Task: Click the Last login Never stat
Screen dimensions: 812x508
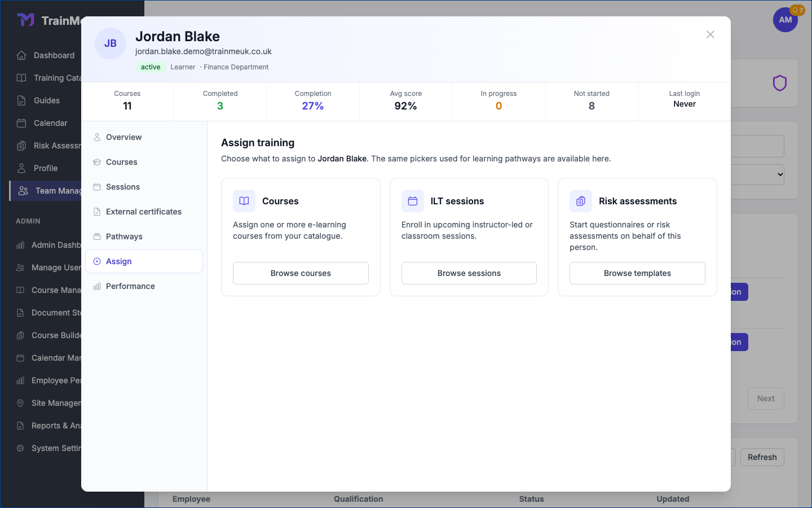Action: tap(685, 101)
